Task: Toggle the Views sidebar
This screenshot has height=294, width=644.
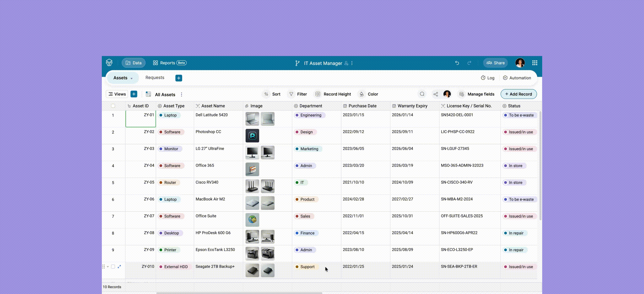Action: click(117, 94)
